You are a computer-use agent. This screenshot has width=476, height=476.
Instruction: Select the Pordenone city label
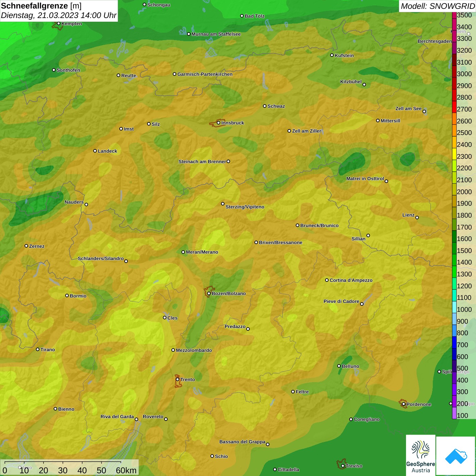click(x=419, y=404)
